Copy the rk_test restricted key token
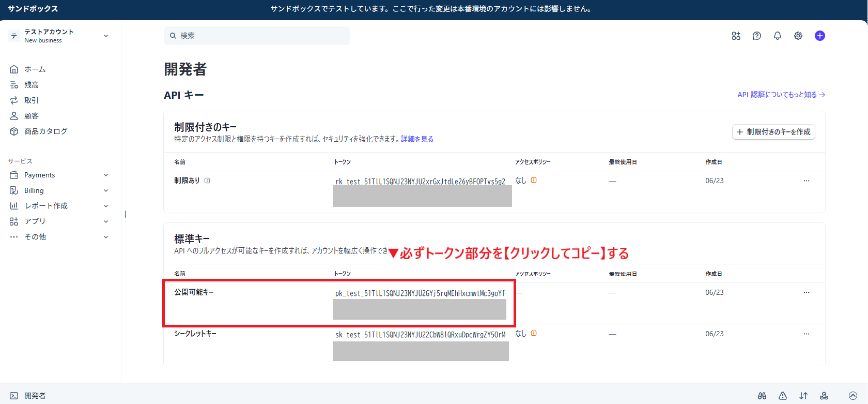The image size is (868, 404). tap(421, 182)
